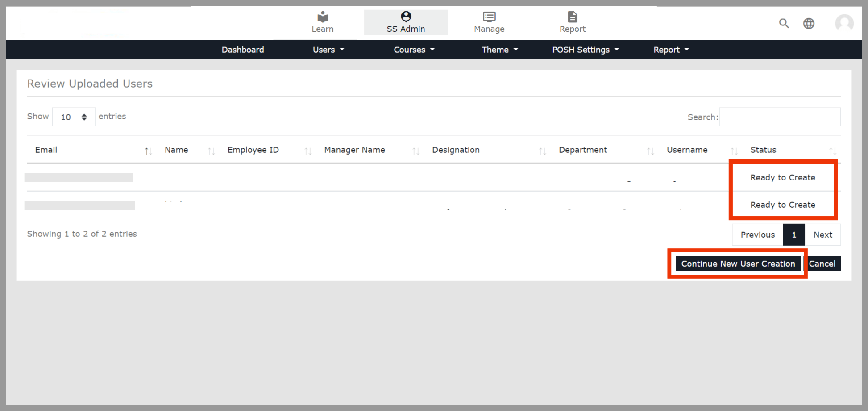This screenshot has width=868, height=411.
Task: Click the search magnifier icon
Action: (784, 23)
